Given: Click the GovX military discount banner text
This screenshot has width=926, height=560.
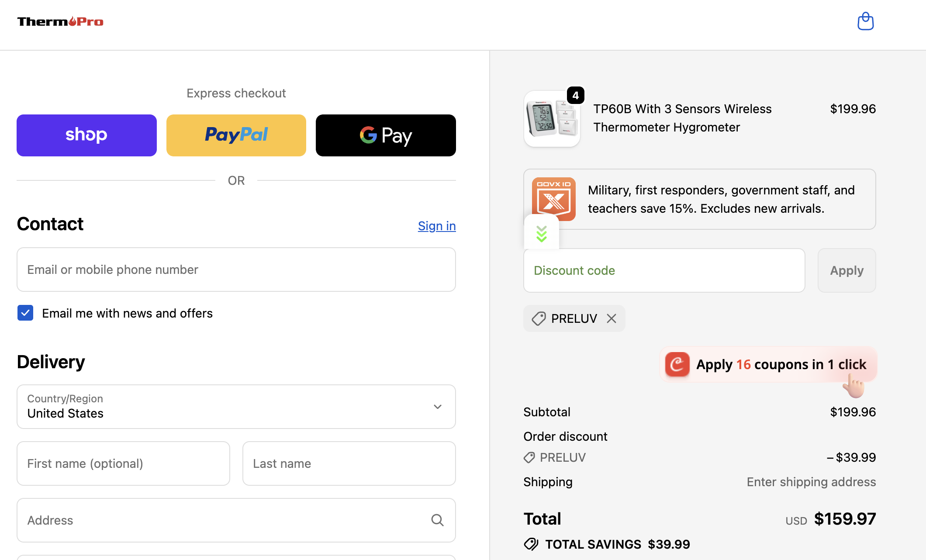Looking at the screenshot, I should coord(721,199).
